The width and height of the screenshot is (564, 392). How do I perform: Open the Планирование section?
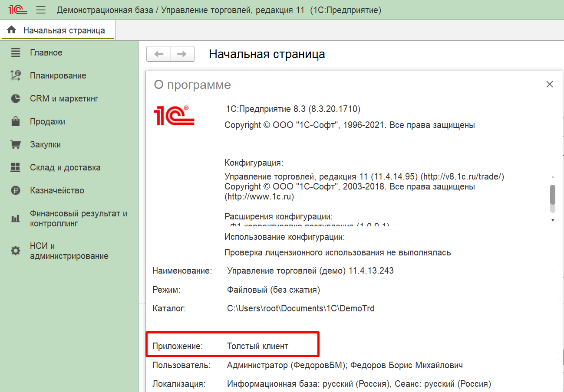58,75
